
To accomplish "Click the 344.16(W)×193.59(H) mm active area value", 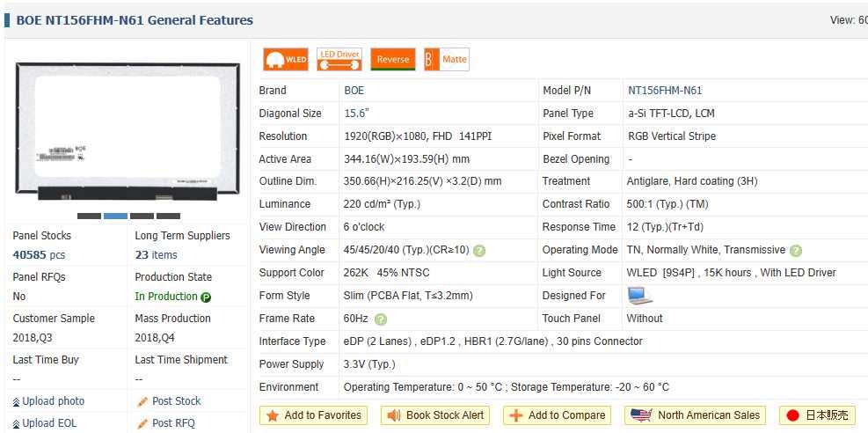I will tap(406, 159).
